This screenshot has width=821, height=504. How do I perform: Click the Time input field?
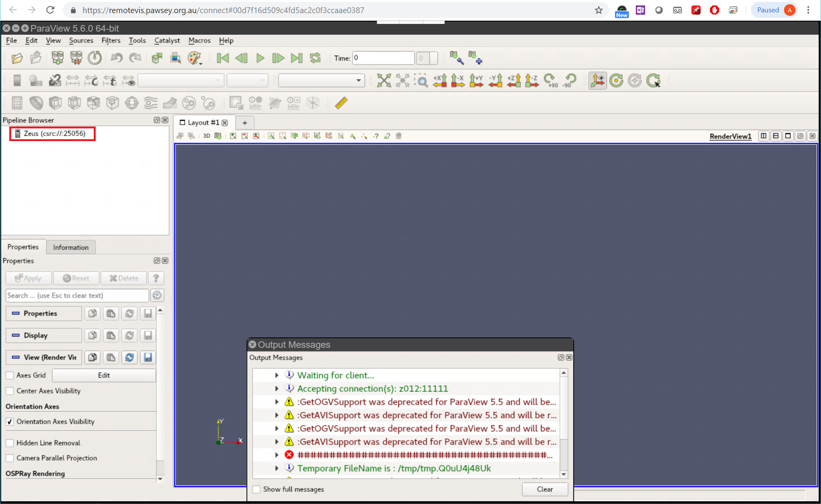[383, 58]
